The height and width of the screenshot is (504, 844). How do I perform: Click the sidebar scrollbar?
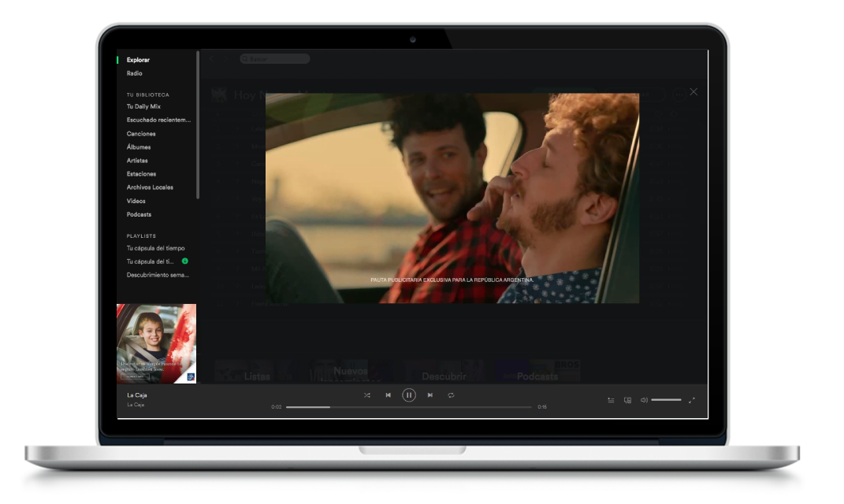(x=198, y=124)
